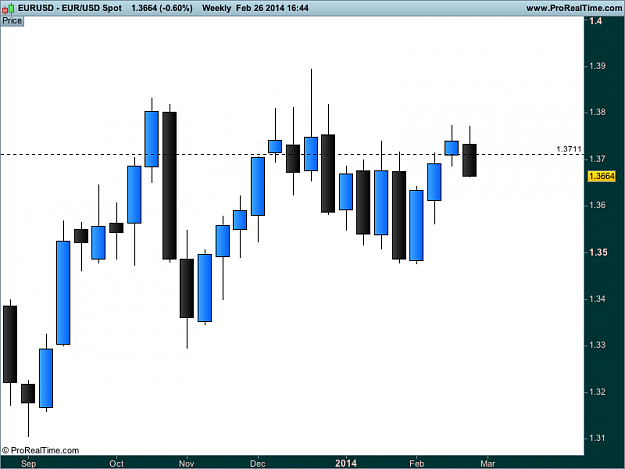Click the 1.38 price axis label
The height and width of the screenshot is (469, 625).
point(597,112)
